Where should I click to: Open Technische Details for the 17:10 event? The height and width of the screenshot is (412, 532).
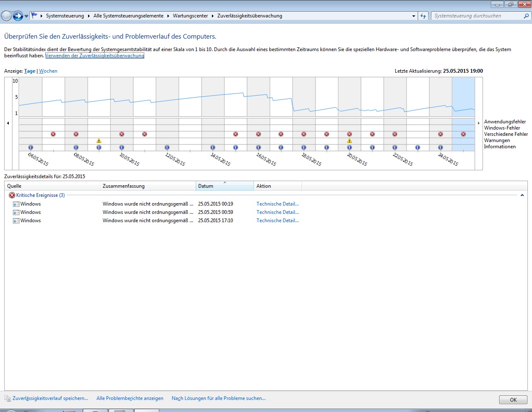click(x=278, y=221)
